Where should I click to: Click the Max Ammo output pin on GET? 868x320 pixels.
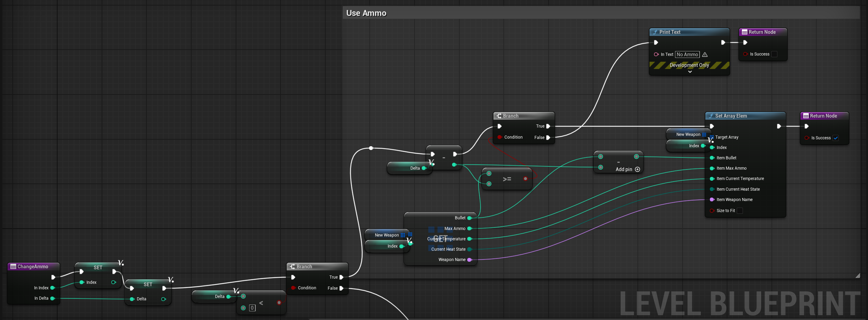tap(469, 229)
